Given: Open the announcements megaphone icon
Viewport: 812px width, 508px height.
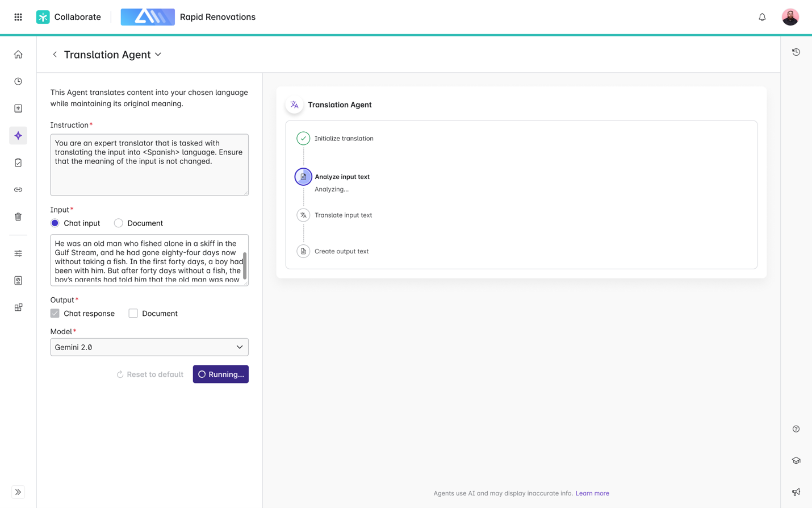Looking at the screenshot, I should click(796, 492).
